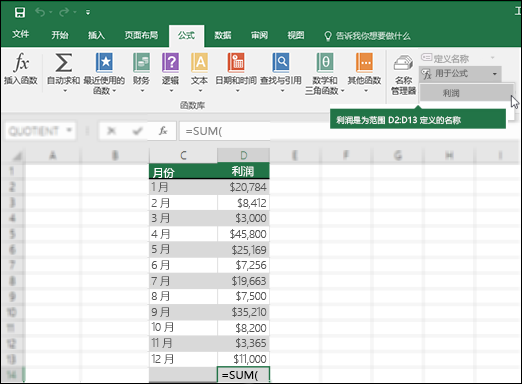Open the 逻辑 functions icon
The height and width of the screenshot is (384, 522).
point(170,63)
